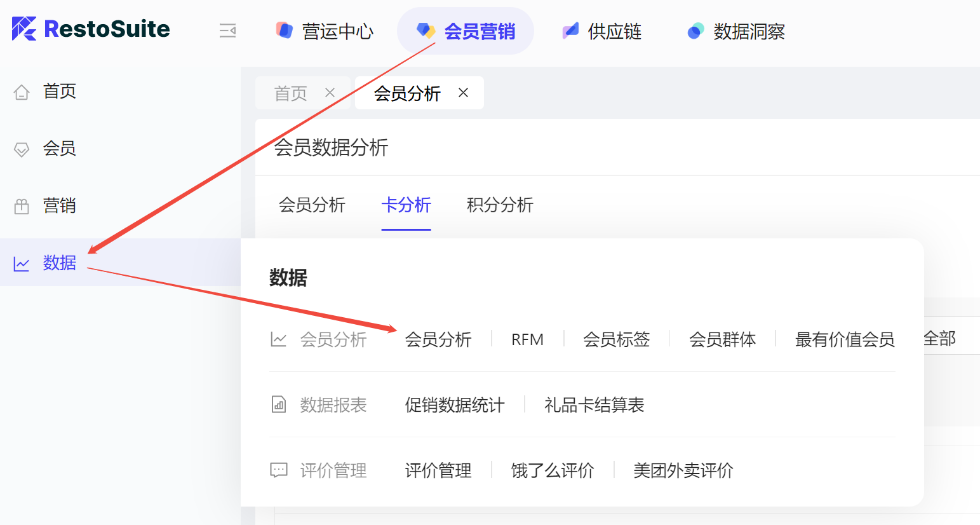Click the 营销 gift icon in sidebar
Image resolution: width=980 pixels, height=525 pixels.
(22, 207)
